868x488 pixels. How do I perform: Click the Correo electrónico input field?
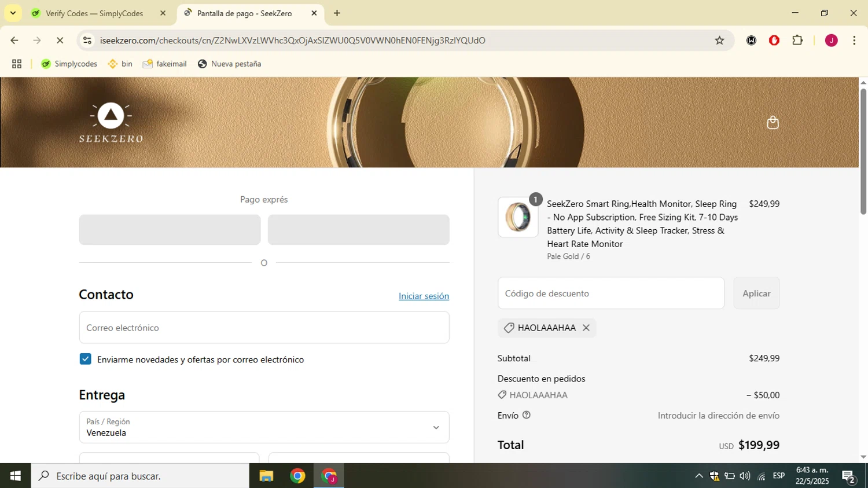tap(264, 328)
